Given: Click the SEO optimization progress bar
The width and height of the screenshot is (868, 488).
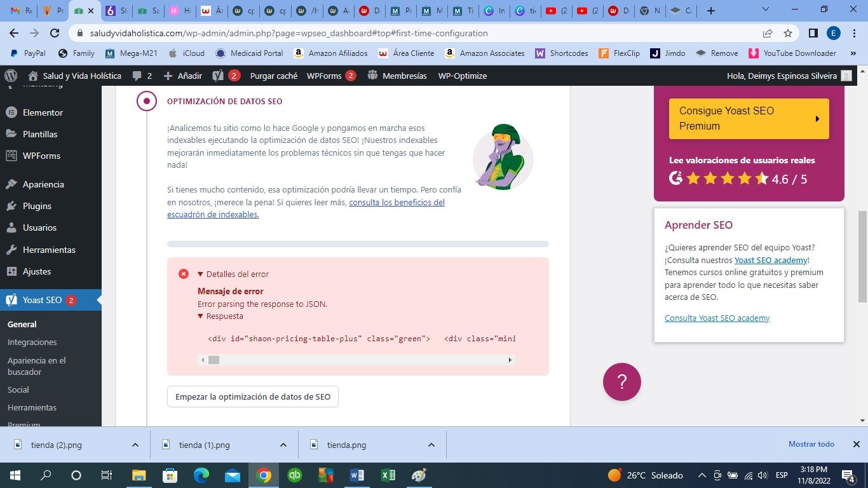Looking at the screenshot, I should tap(358, 244).
